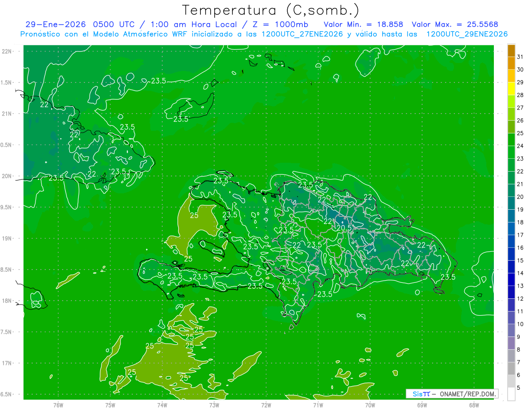Click the 'Temperatura (C,somb.)' title
Viewport: 532px width, 411px height.
coord(271,11)
